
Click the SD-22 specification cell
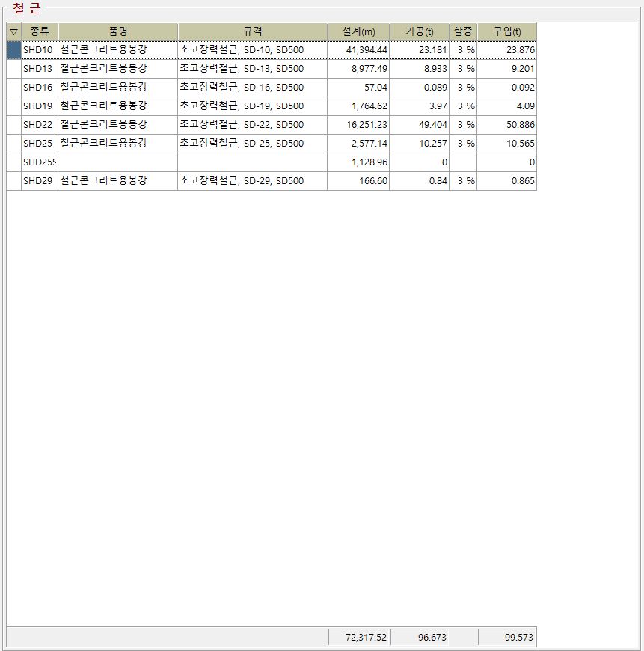tap(253, 125)
